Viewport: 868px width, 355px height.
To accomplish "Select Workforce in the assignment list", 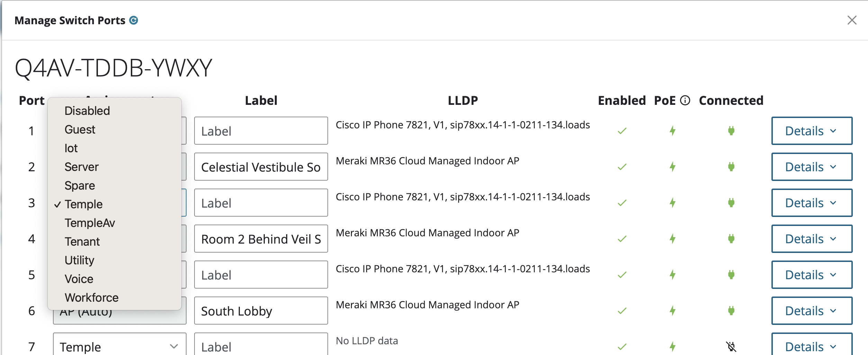I will pos(92,298).
